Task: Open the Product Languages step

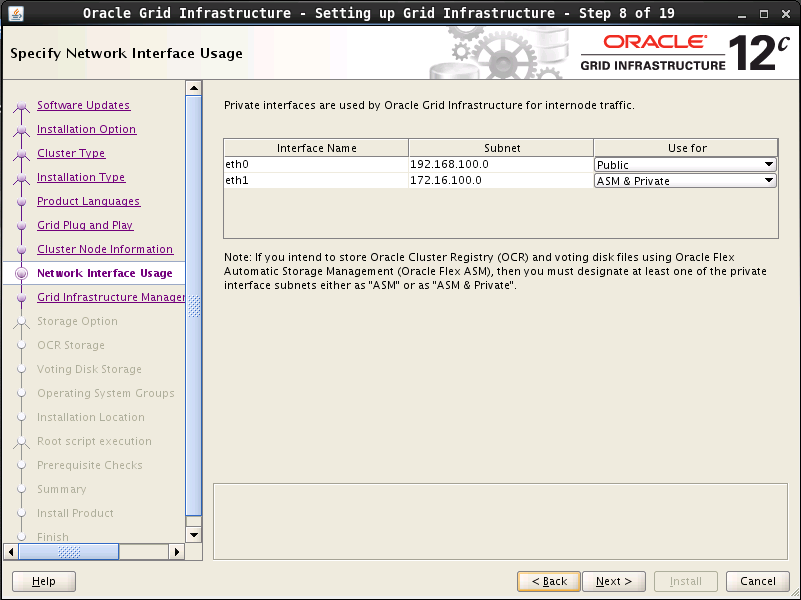Action: point(88,201)
